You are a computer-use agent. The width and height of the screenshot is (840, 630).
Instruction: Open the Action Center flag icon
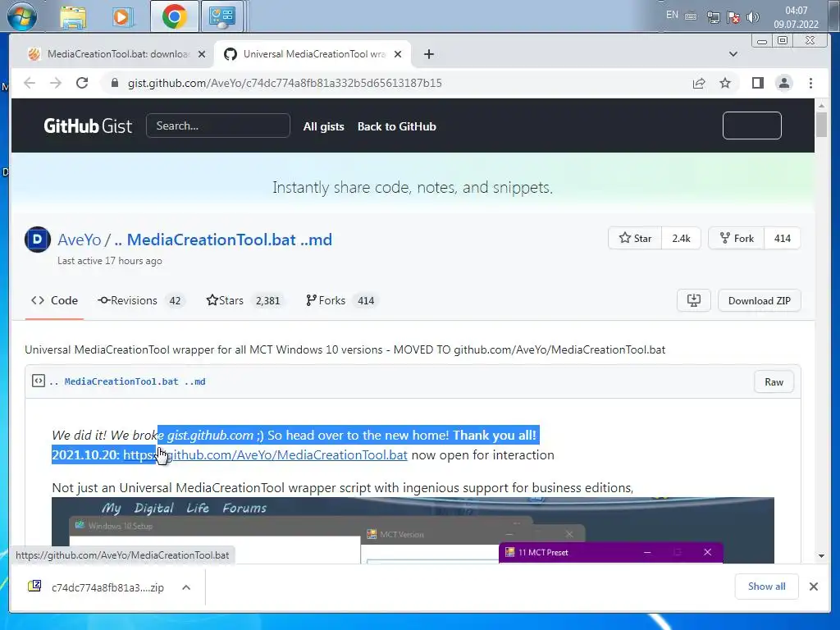pos(733,17)
